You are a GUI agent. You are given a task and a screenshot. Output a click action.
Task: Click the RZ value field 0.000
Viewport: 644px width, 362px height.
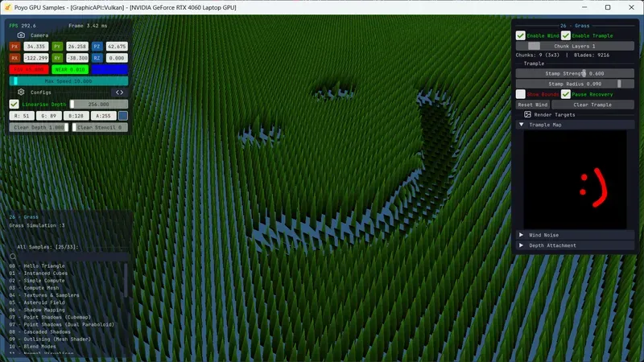click(x=117, y=58)
